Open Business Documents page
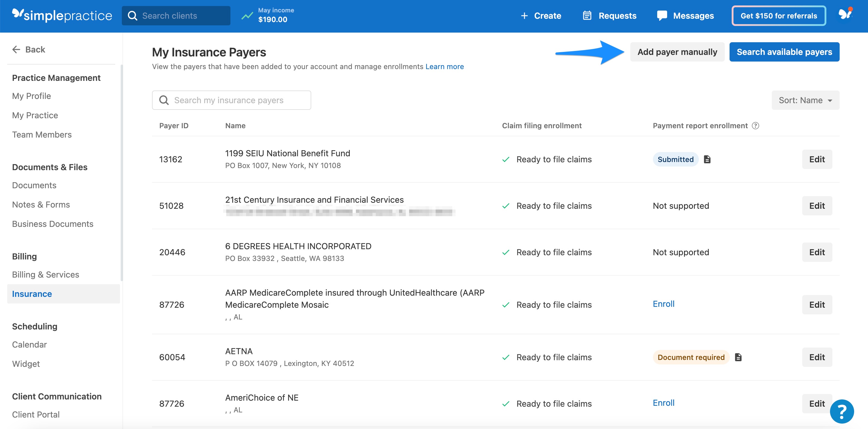The width and height of the screenshot is (868, 429). click(x=52, y=224)
